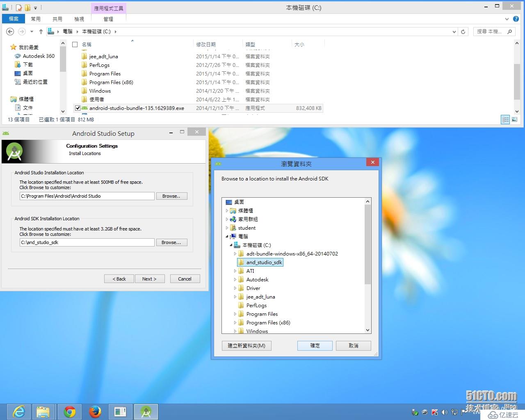The image size is (525, 420).
Task: Click 建立新資料夾(M) button
Action: (x=247, y=346)
